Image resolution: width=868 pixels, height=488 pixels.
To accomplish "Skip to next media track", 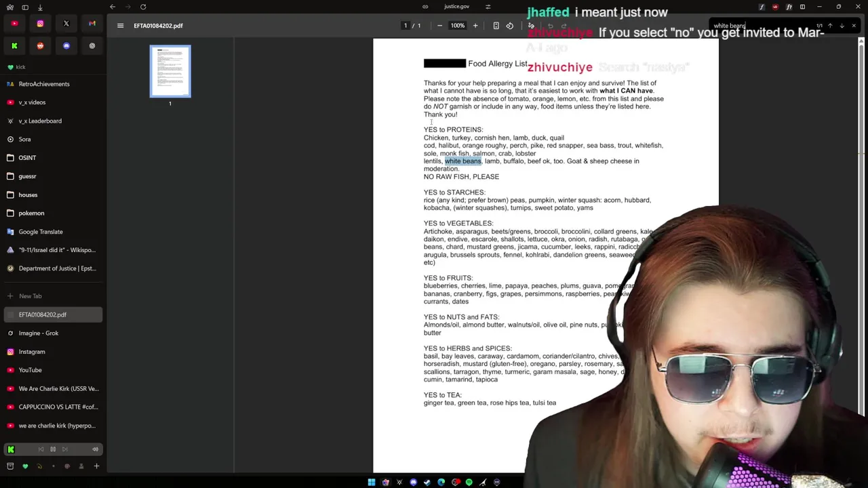I will tap(65, 449).
